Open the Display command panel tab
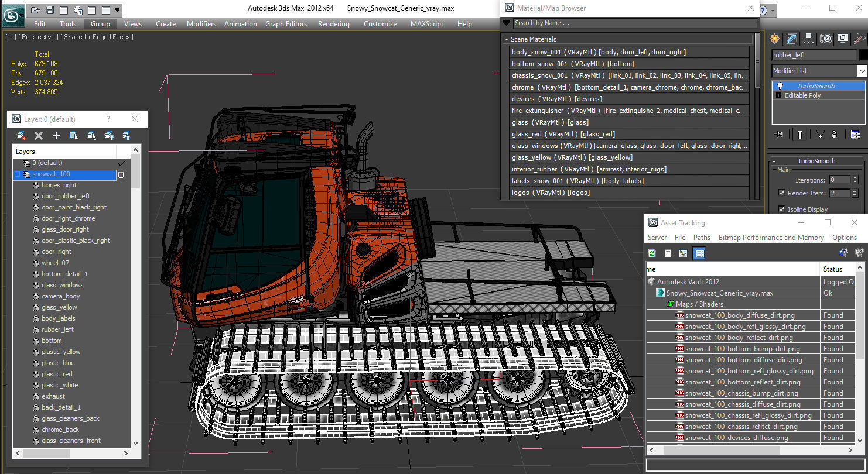This screenshot has height=474, width=868. pyautogui.click(x=843, y=39)
